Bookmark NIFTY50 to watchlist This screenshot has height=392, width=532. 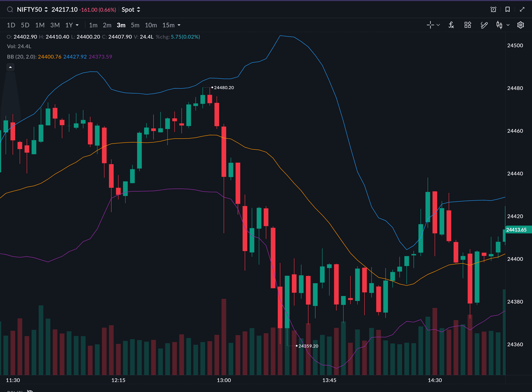507,10
